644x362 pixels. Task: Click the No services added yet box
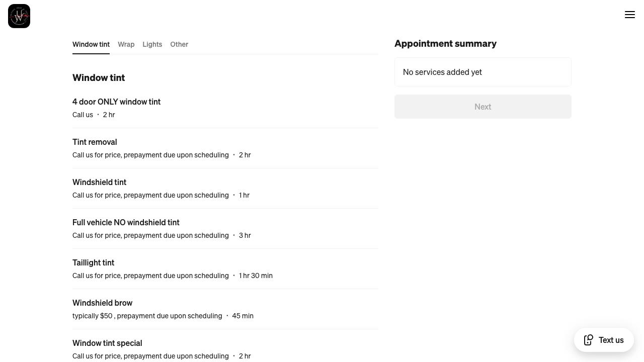click(x=482, y=72)
